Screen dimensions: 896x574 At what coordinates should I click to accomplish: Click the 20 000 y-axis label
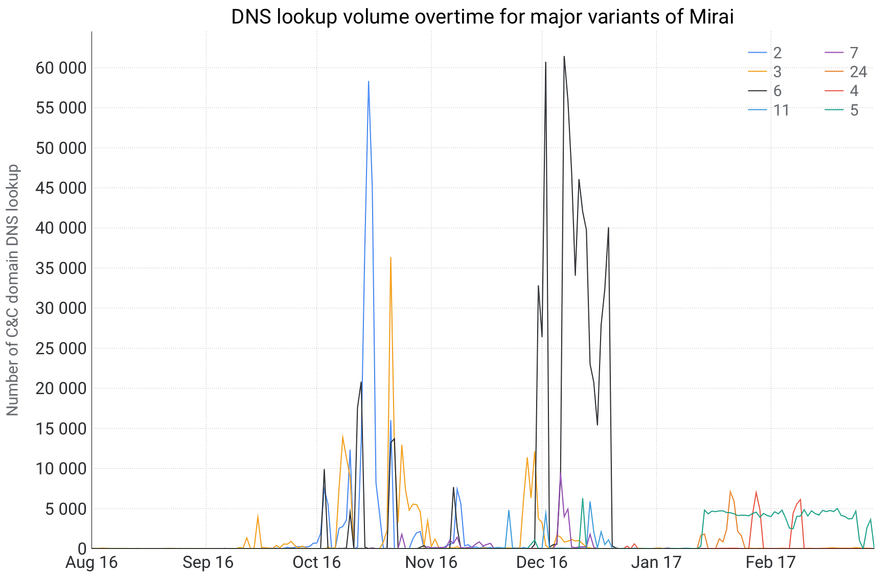[x=61, y=388]
